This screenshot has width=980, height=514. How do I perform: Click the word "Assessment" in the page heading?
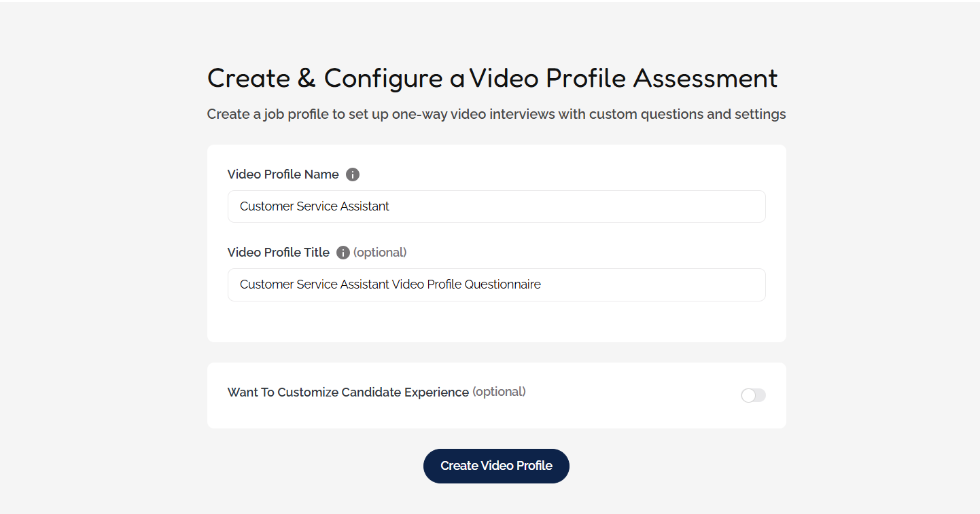[705, 79]
